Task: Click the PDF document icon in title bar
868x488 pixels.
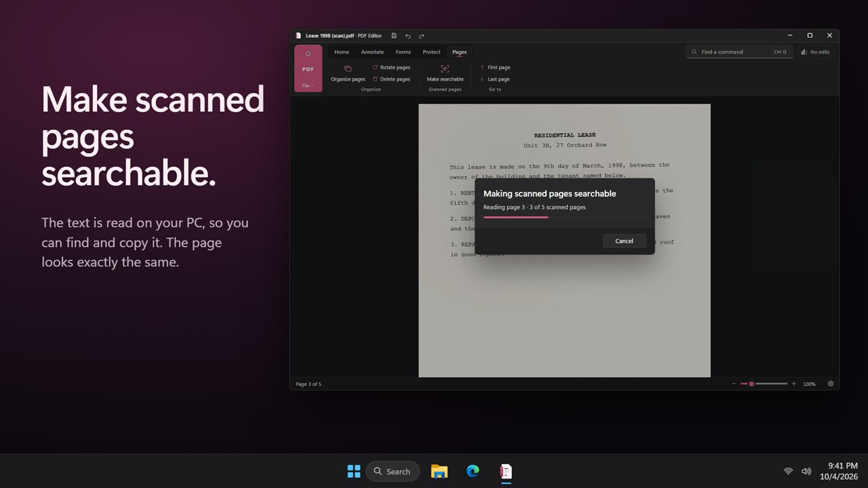Action: coord(298,35)
